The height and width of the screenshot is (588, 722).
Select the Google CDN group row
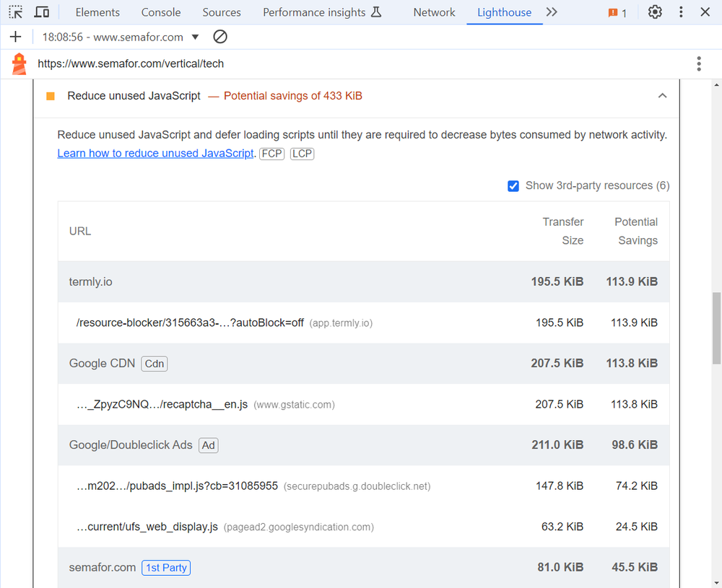pyautogui.click(x=363, y=364)
